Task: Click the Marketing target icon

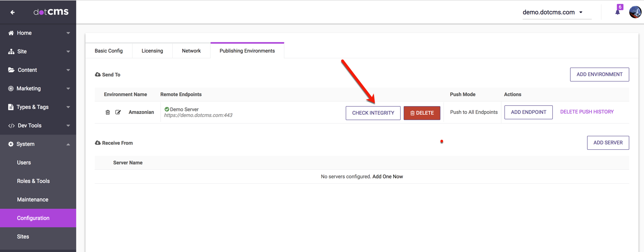Action: pyautogui.click(x=11, y=88)
